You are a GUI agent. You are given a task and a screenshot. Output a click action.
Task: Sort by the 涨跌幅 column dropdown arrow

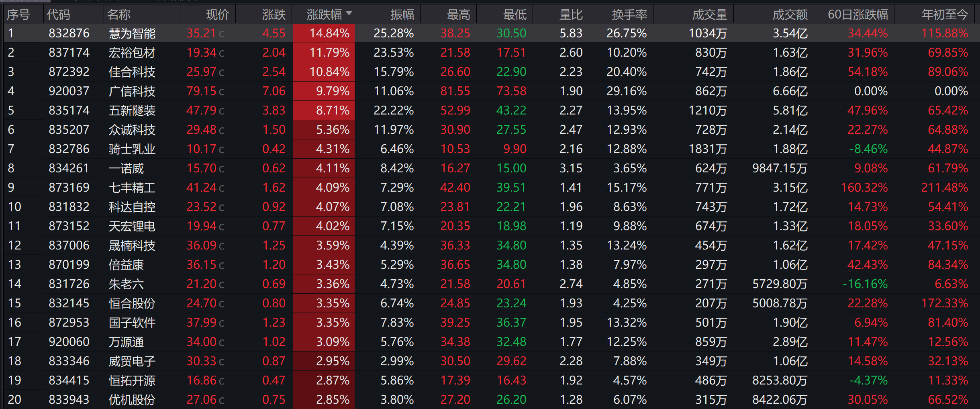(x=349, y=13)
